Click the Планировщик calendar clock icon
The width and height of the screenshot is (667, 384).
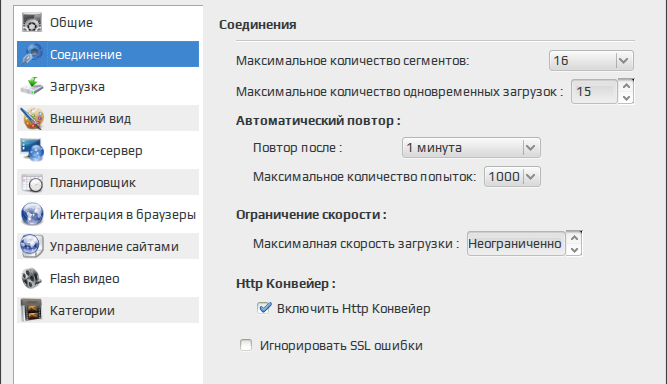point(32,182)
